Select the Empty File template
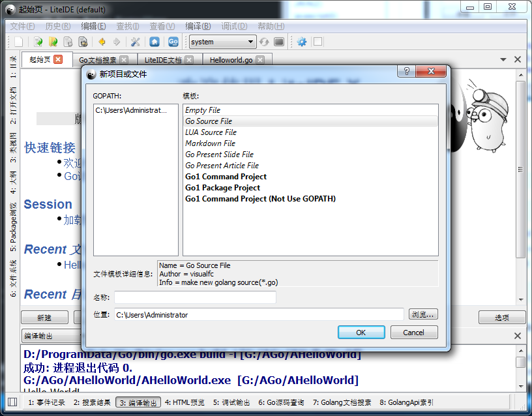Screen dimensions: 532x416 [310, 110]
